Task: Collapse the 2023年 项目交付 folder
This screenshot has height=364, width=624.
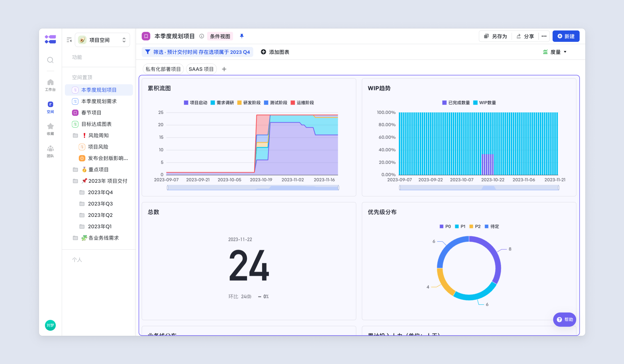Action: (75, 181)
